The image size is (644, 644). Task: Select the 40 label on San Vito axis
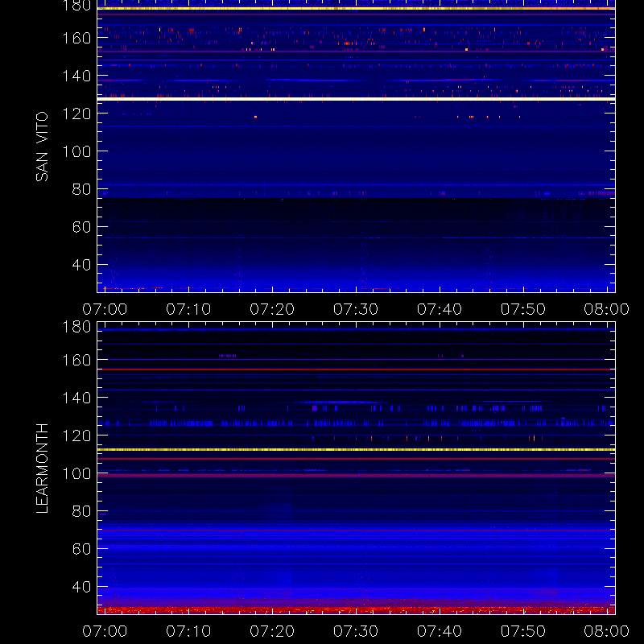pos(81,265)
